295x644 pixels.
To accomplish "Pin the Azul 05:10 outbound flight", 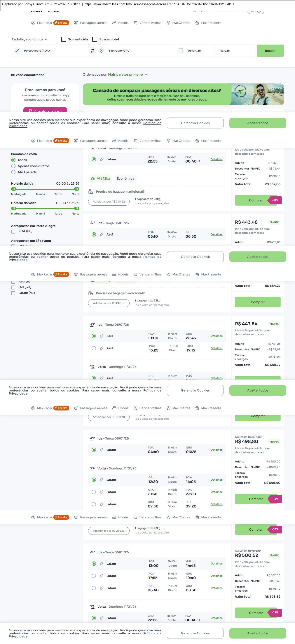I will (x=102, y=234).
